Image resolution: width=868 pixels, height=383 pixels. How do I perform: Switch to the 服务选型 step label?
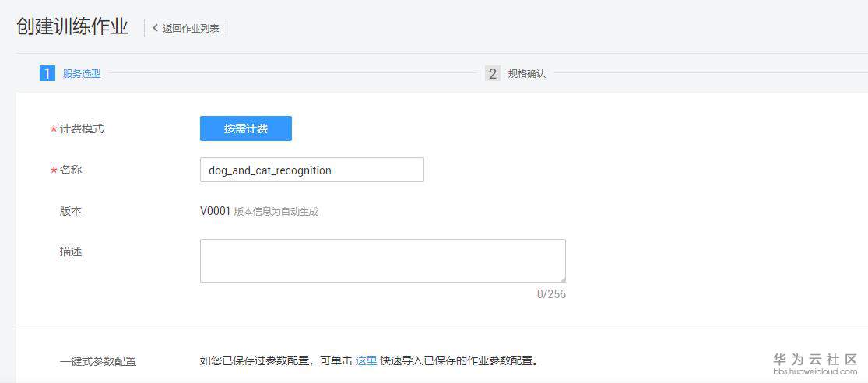pyautogui.click(x=82, y=73)
